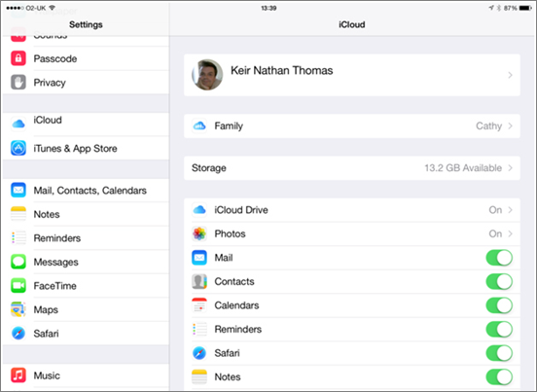Disable the Reminders sync switch
The width and height of the screenshot is (537, 392).
point(499,329)
